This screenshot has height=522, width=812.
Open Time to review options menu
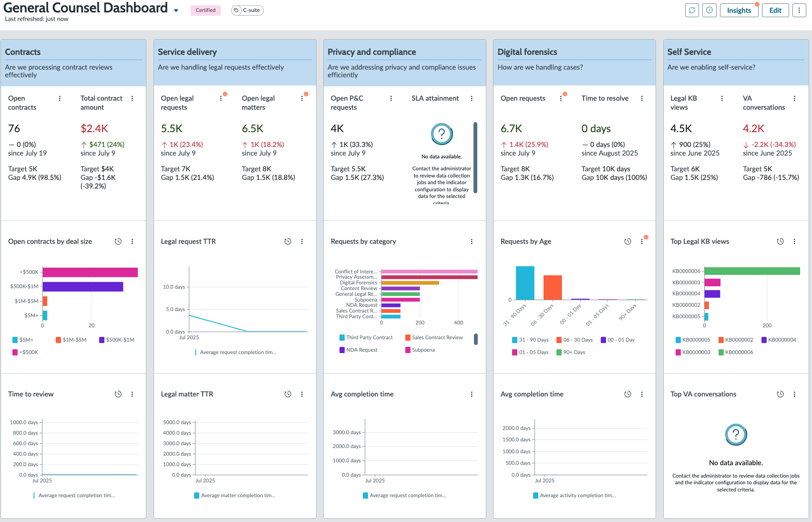132,394
